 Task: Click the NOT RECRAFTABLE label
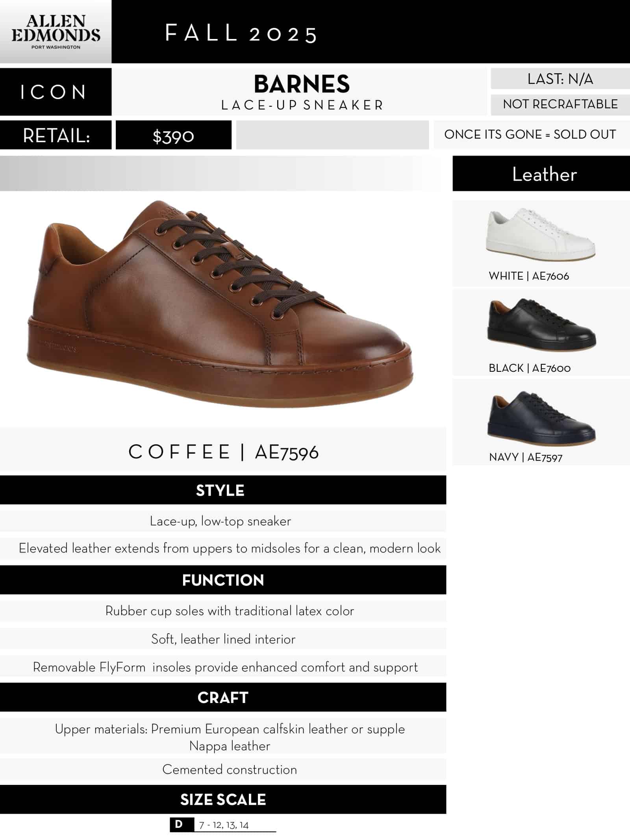click(x=560, y=104)
